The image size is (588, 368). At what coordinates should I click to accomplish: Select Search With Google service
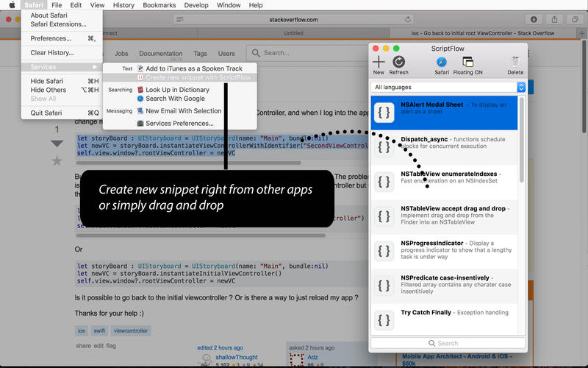180,99
